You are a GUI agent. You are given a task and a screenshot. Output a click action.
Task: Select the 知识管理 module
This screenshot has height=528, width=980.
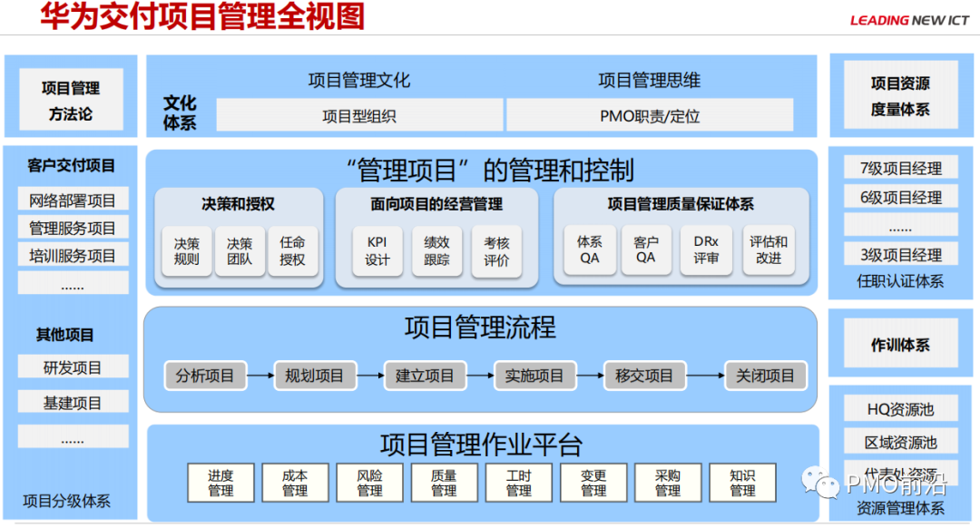[x=742, y=482]
